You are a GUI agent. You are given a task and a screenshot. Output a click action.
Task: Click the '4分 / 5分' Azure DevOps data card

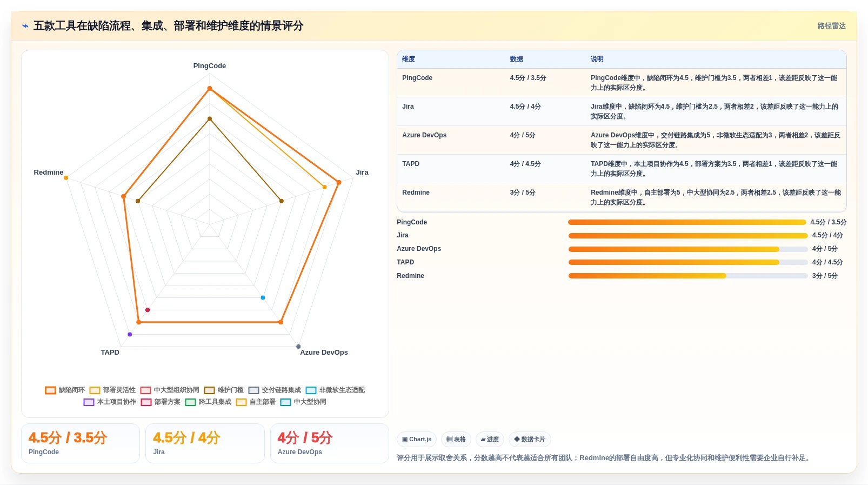(330, 443)
